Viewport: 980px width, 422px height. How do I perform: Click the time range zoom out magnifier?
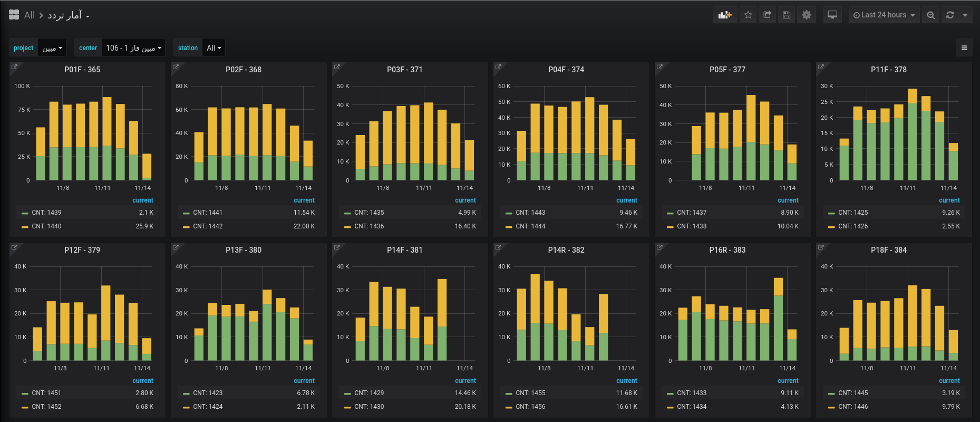tap(931, 15)
